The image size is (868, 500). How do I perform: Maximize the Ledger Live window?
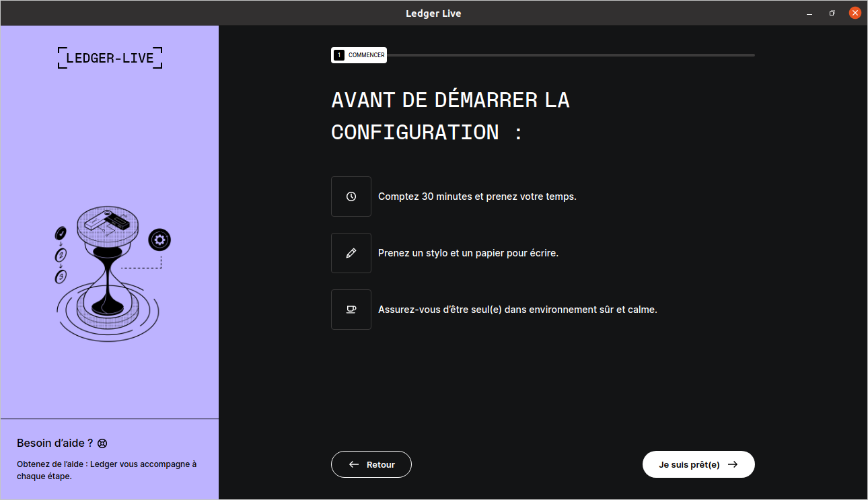(832, 13)
